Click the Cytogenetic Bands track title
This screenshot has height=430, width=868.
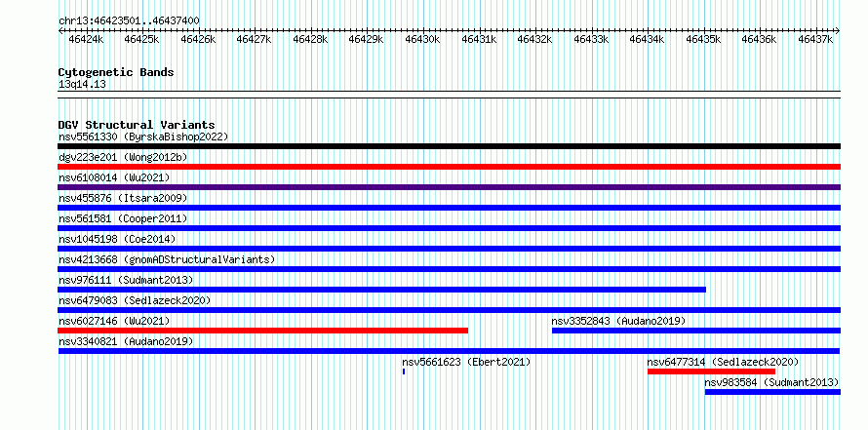click(x=116, y=72)
